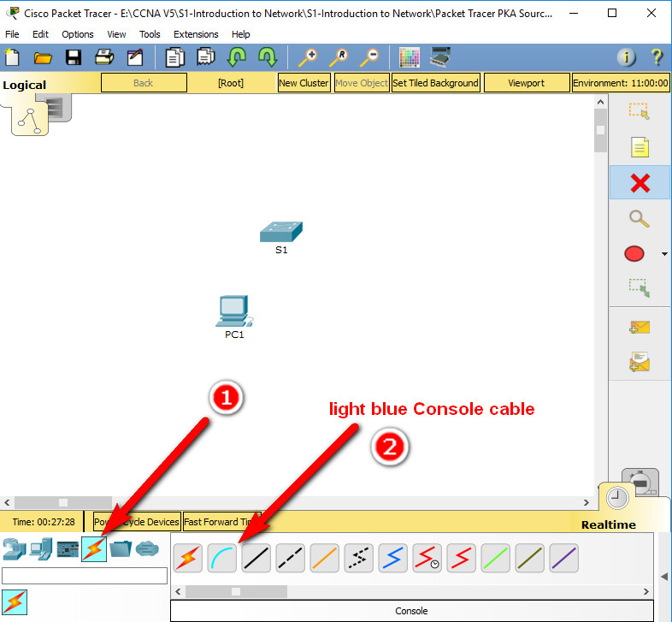The width and height of the screenshot is (672, 622).
Task: Expand the drawing shape dropdown arrow
Action: [x=664, y=254]
